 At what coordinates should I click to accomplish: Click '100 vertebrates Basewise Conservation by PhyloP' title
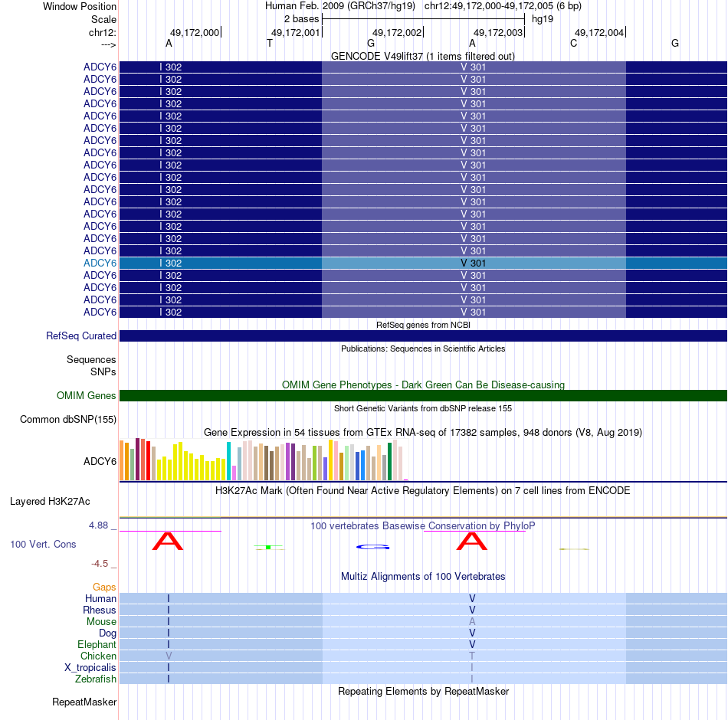click(x=423, y=525)
